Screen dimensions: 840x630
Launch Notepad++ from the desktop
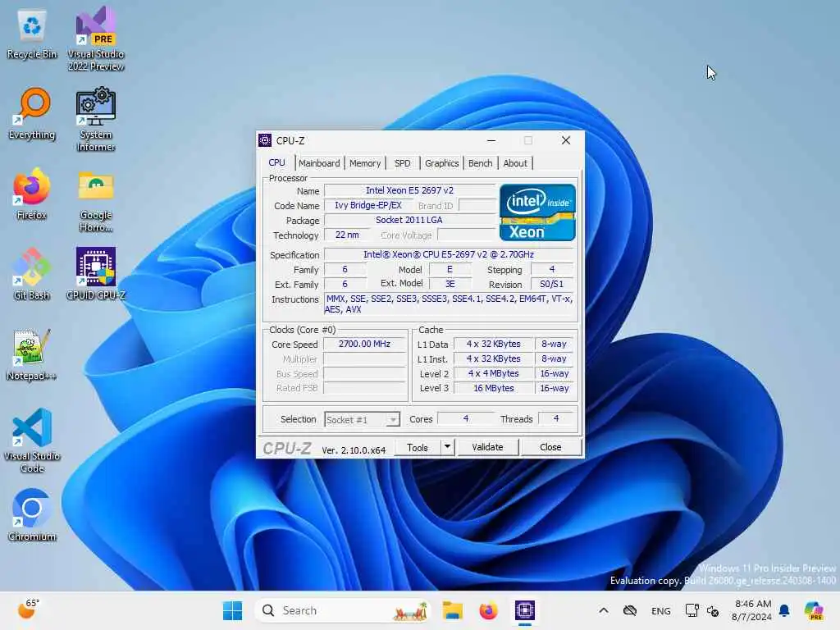click(32, 354)
